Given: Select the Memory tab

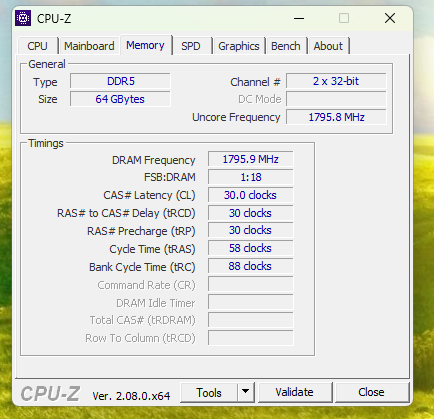Looking at the screenshot, I should [146, 45].
